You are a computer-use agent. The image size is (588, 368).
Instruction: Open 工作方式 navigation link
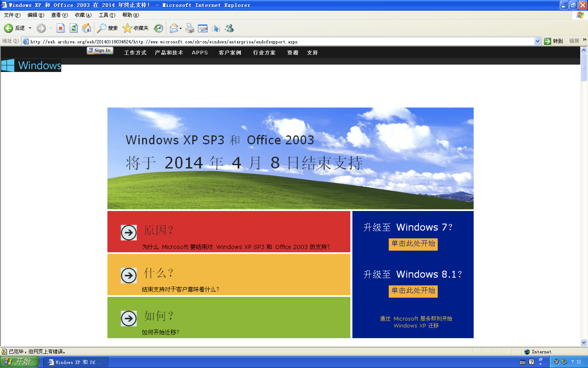coord(135,53)
